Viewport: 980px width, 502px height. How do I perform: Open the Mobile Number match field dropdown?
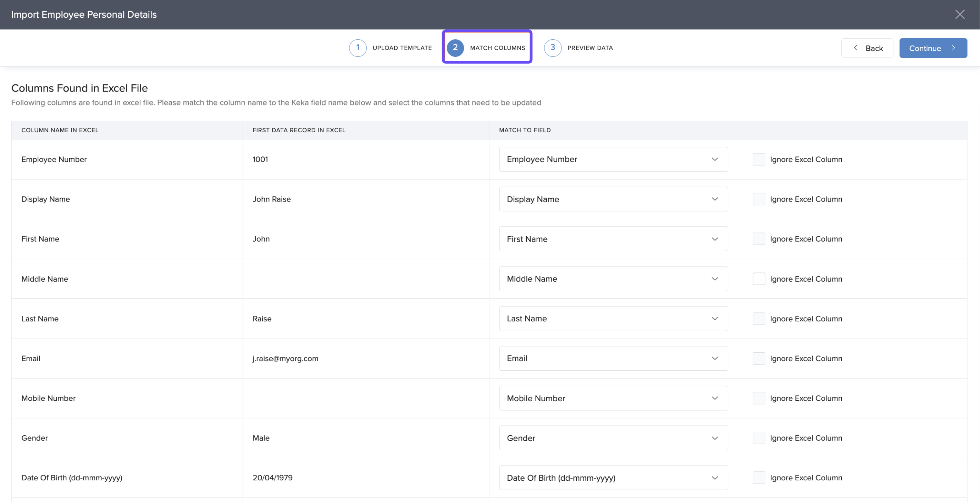pos(613,398)
